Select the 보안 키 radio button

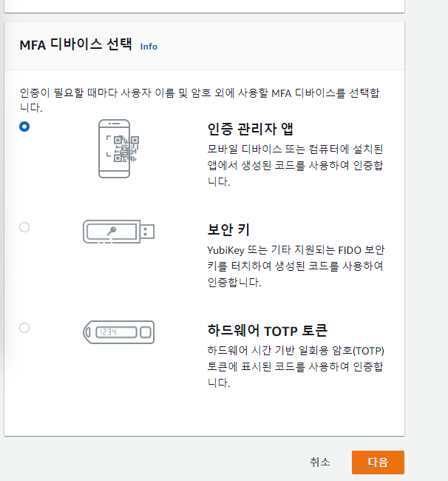coord(24,227)
